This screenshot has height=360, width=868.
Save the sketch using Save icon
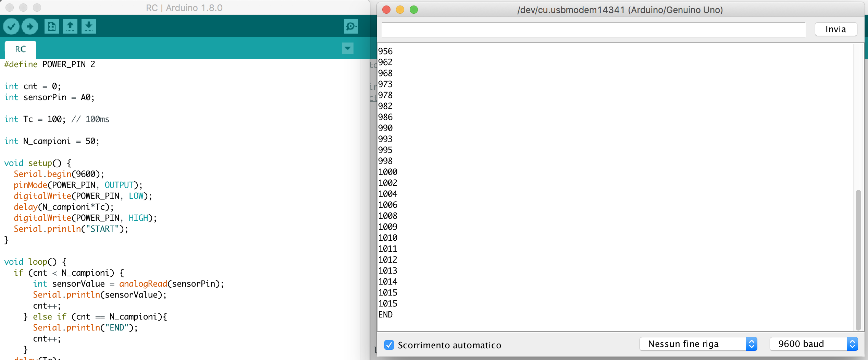88,26
